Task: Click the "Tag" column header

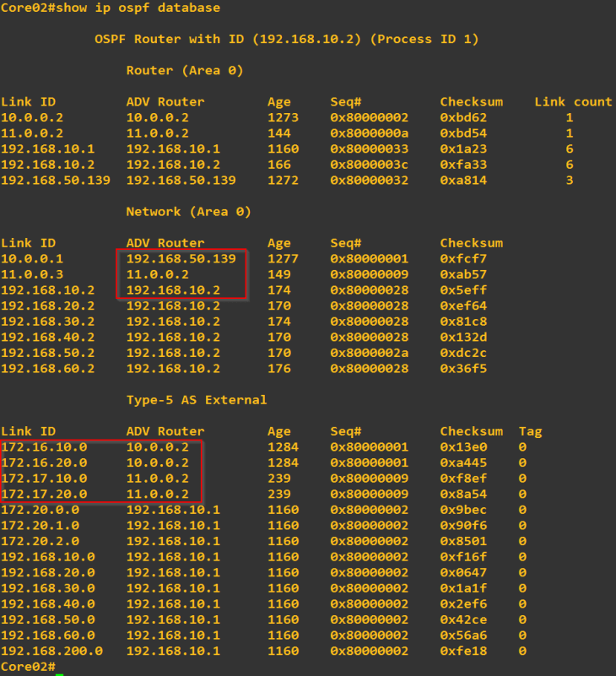Action: [530, 430]
